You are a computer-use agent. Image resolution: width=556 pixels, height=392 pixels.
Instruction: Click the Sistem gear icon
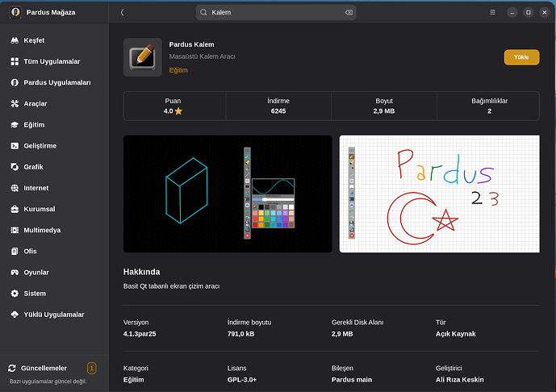click(15, 294)
